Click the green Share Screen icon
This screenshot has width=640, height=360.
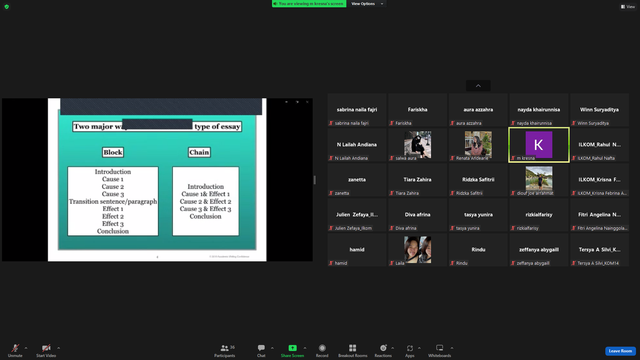tap(293, 348)
